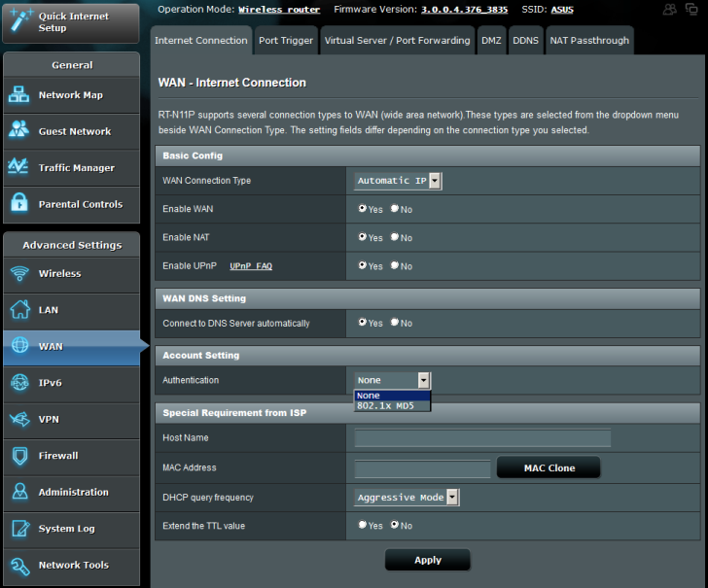Click the Wireless signal icon
The image size is (708, 588).
pyautogui.click(x=19, y=273)
